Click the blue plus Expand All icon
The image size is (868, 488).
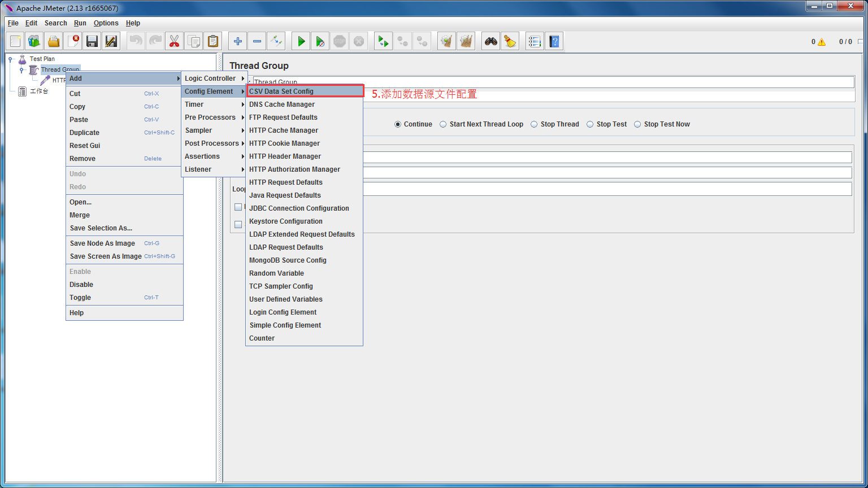coord(238,41)
